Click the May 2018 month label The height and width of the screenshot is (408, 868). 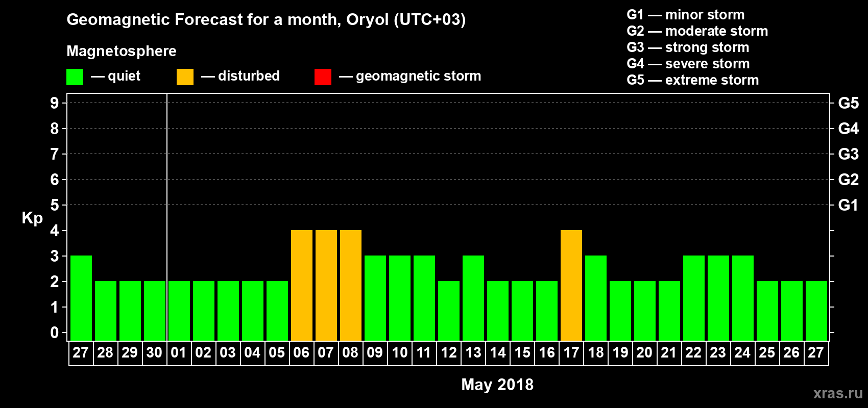pyautogui.click(x=497, y=385)
